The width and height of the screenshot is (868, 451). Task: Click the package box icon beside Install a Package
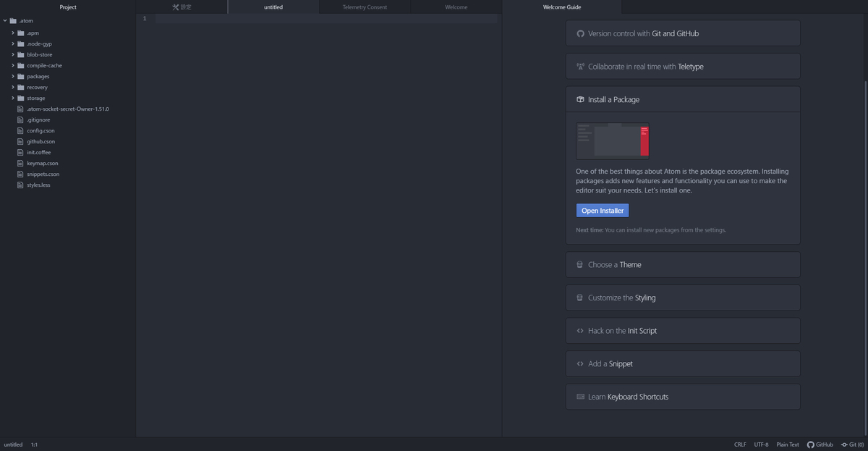580,99
